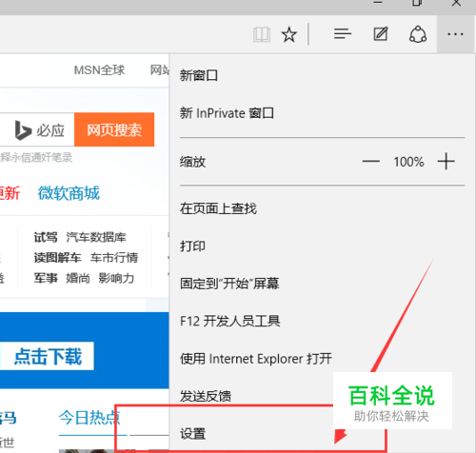This screenshot has width=476, height=453.
Task: Click 固定到"开始"屏幕 menu entry
Action: (x=229, y=284)
